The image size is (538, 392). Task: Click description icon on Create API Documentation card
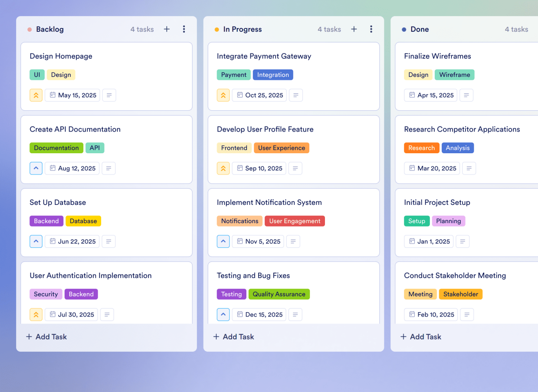point(108,168)
